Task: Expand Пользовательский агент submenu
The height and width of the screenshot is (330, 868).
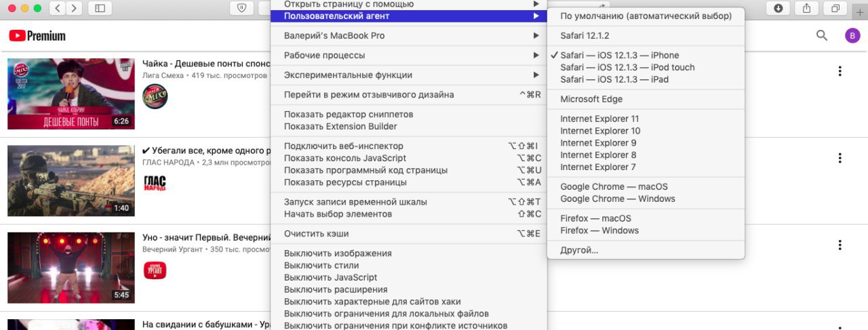Action: tap(408, 16)
